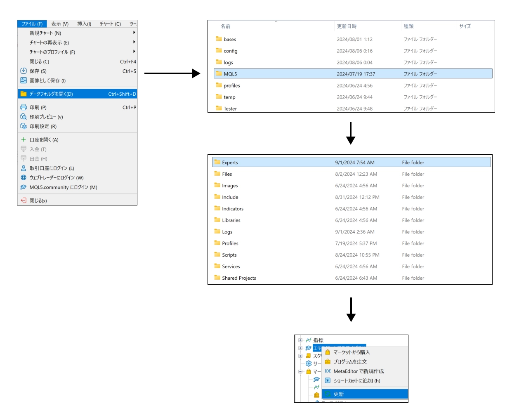Select the MQL5 folder row

[353, 74]
